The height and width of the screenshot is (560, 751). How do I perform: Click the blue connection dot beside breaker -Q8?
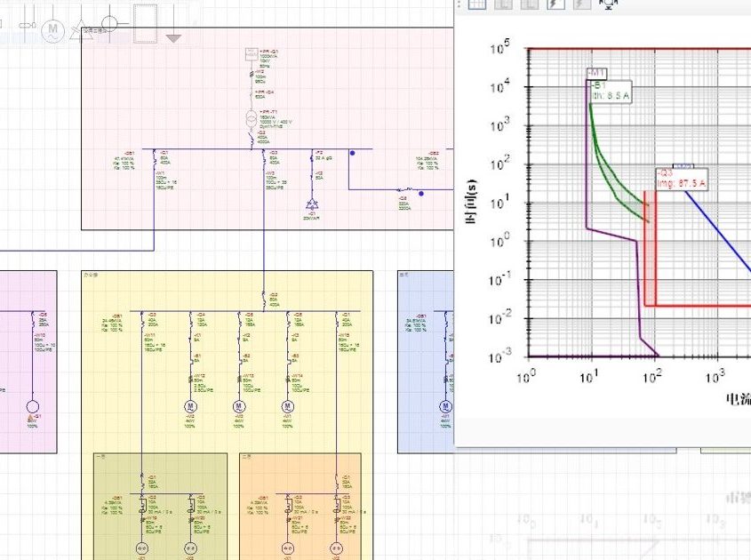(421, 194)
